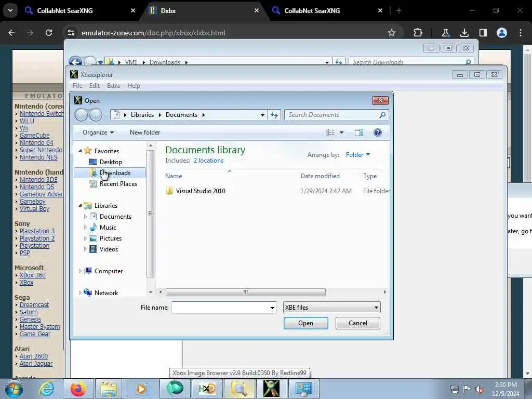Open the browser downloads icon
Image resolution: width=532 pixels, height=399 pixels.
464,33
